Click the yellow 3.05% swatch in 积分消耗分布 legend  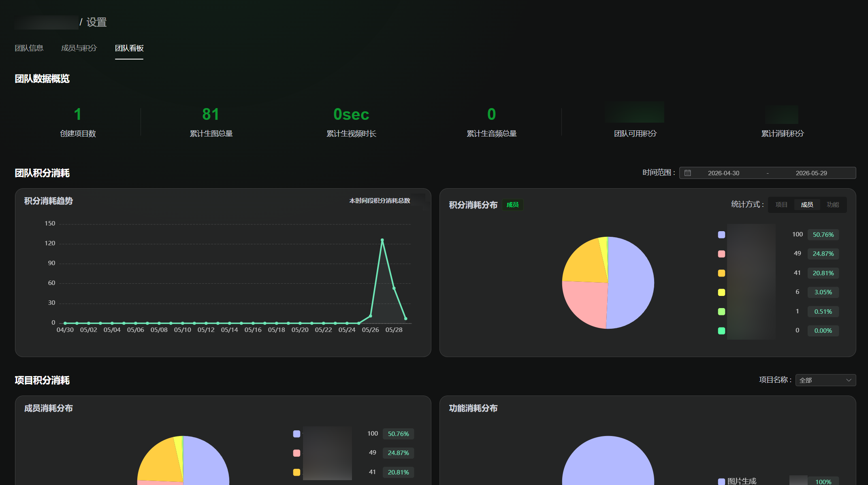pos(721,292)
